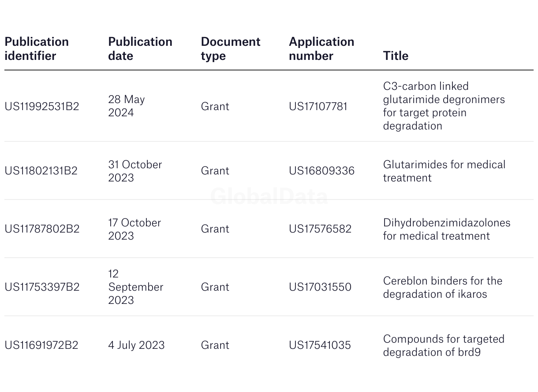Open the Glutarimides for medical treatment title
Screen dimensions: 538x392
(444, 171)
